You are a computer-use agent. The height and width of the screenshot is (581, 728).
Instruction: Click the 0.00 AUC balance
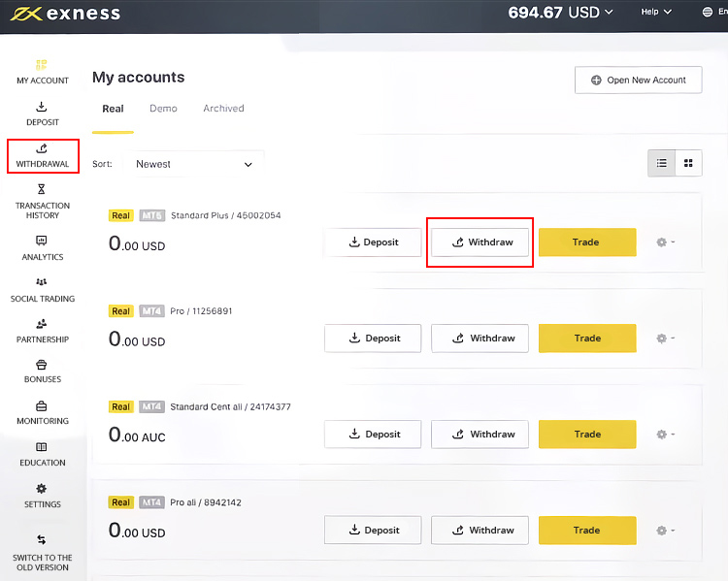pos(137,435)
